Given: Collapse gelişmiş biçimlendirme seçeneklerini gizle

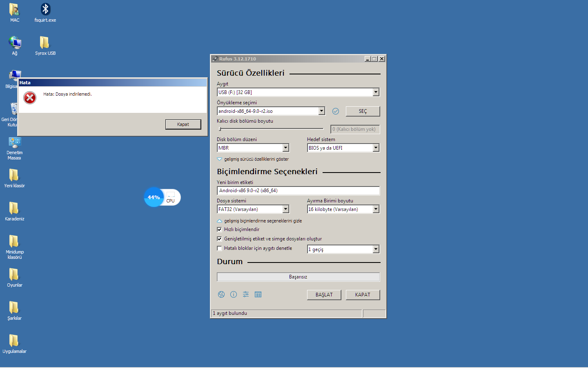Looking at the screenshot, I should click(x=259, y=221).
